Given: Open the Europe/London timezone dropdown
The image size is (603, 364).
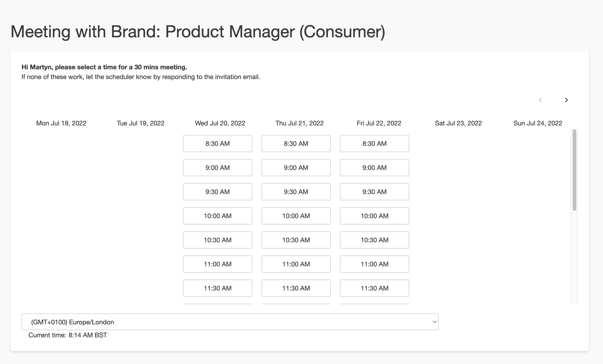Looking at the screenshot, I should [x=230, y=322].
